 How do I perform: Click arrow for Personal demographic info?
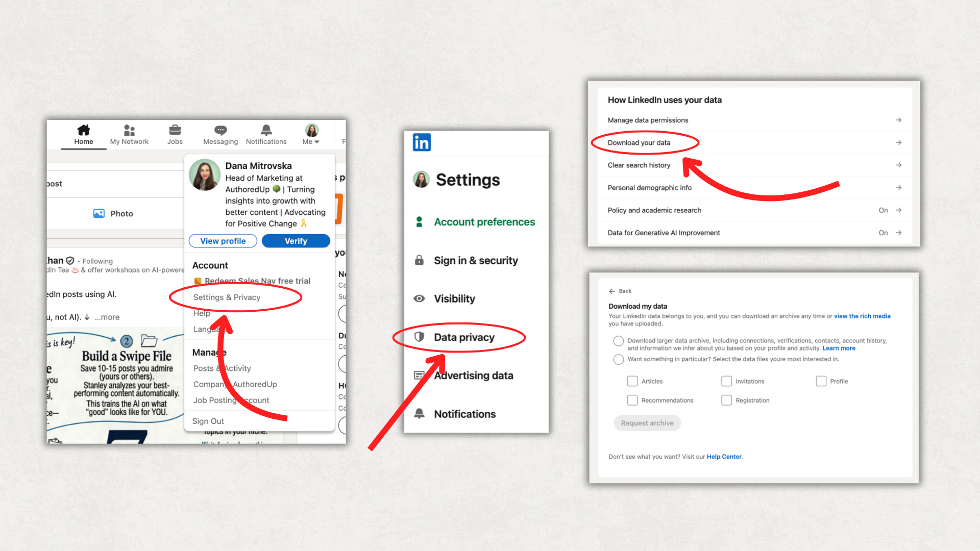(898, 188)
